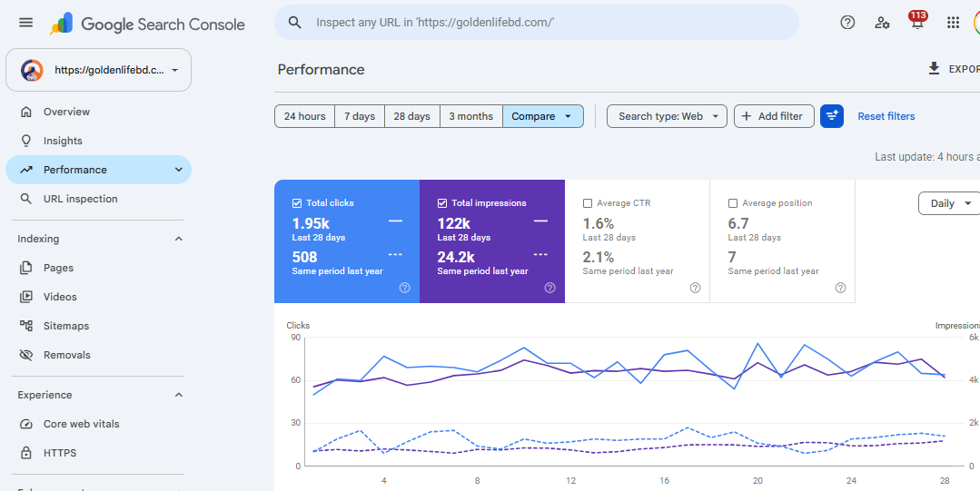Click the Core web vitals gauge icon

tap(25, 424)
